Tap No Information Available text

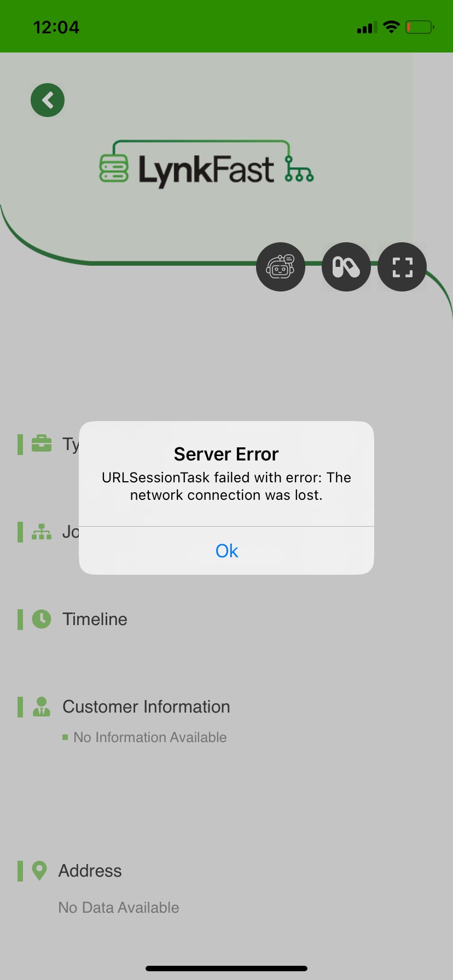coord(150,737)
